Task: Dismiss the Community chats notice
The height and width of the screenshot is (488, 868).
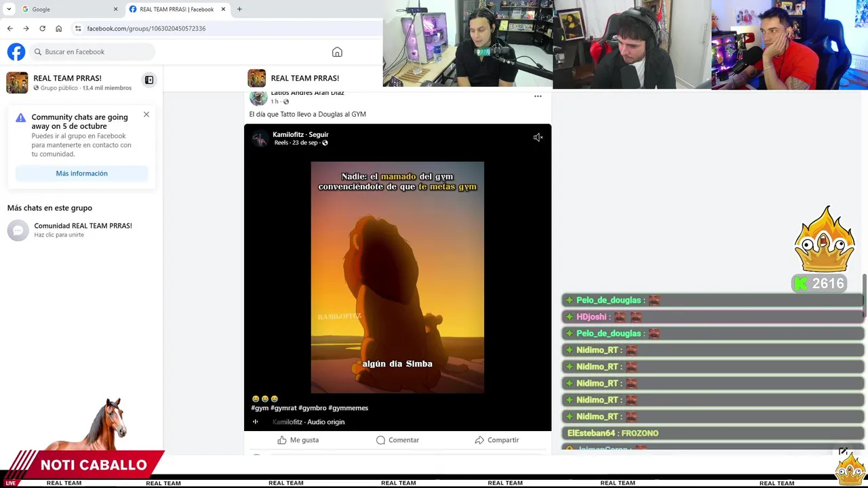Action: [146, 115]
